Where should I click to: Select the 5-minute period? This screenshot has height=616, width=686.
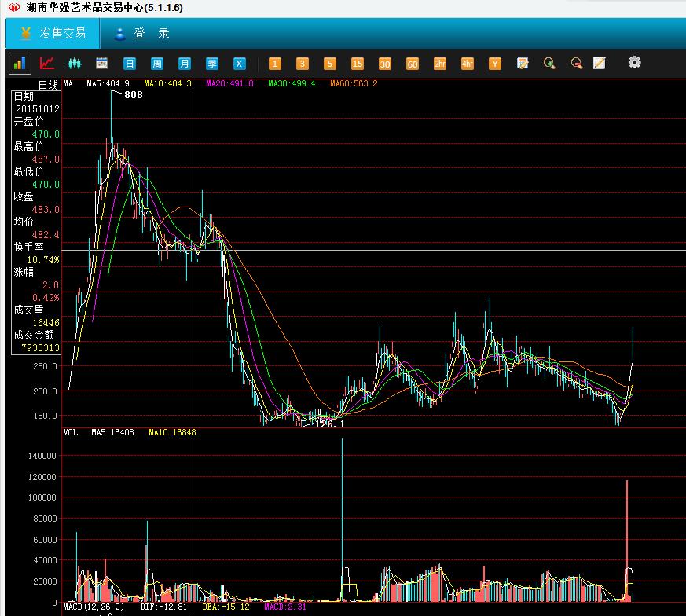[330, 64]
